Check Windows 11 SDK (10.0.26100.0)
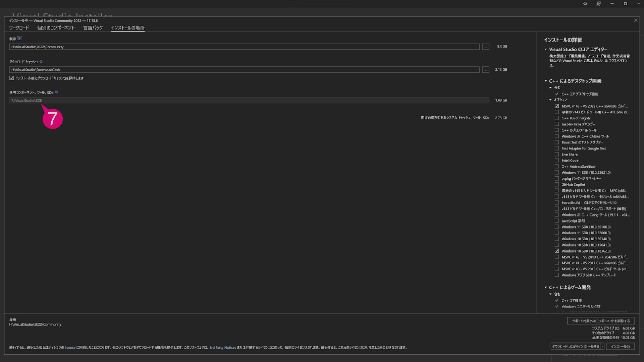 [x=557, y=227]
